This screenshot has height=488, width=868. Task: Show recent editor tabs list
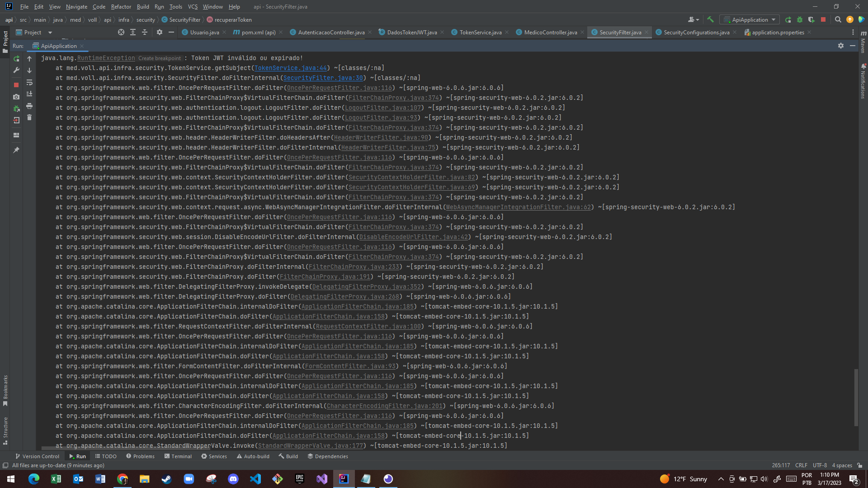click(853, 33)
